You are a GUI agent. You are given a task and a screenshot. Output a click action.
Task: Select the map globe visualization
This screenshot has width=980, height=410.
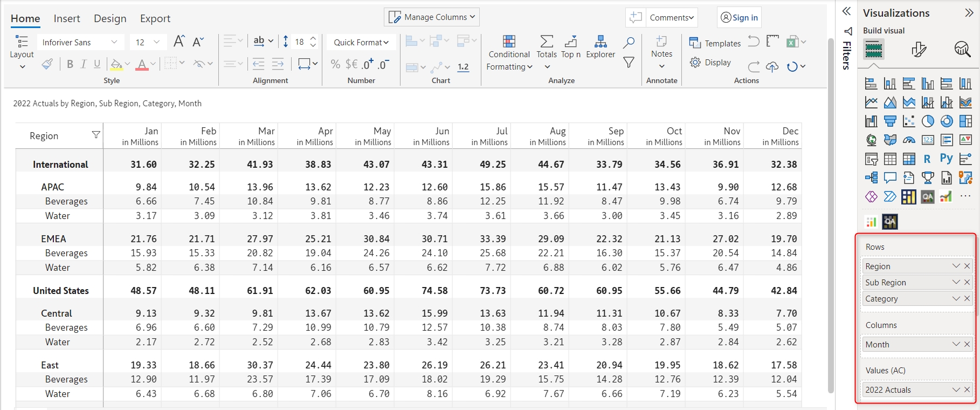871,140
